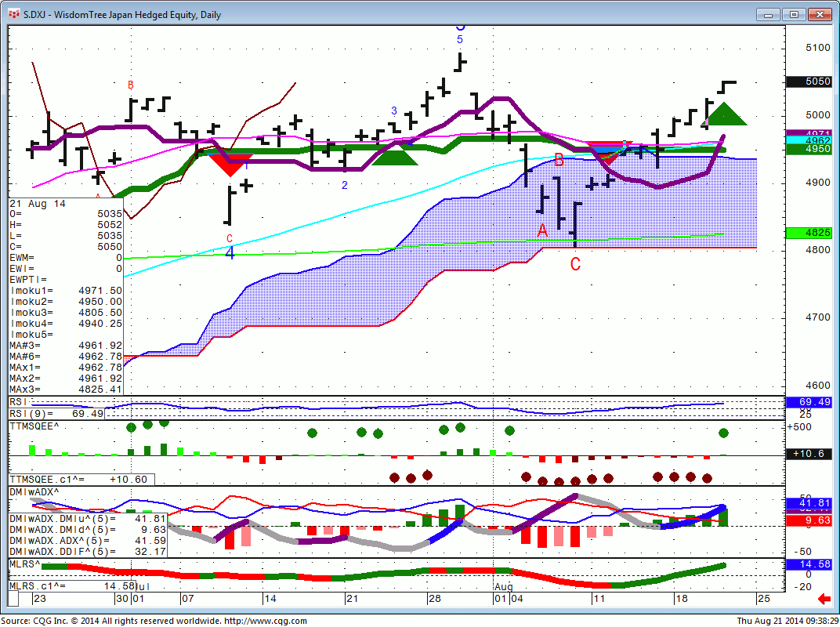Select the '21 Aug 14' date in data box
Screen dimensions: 840x627
38,204
